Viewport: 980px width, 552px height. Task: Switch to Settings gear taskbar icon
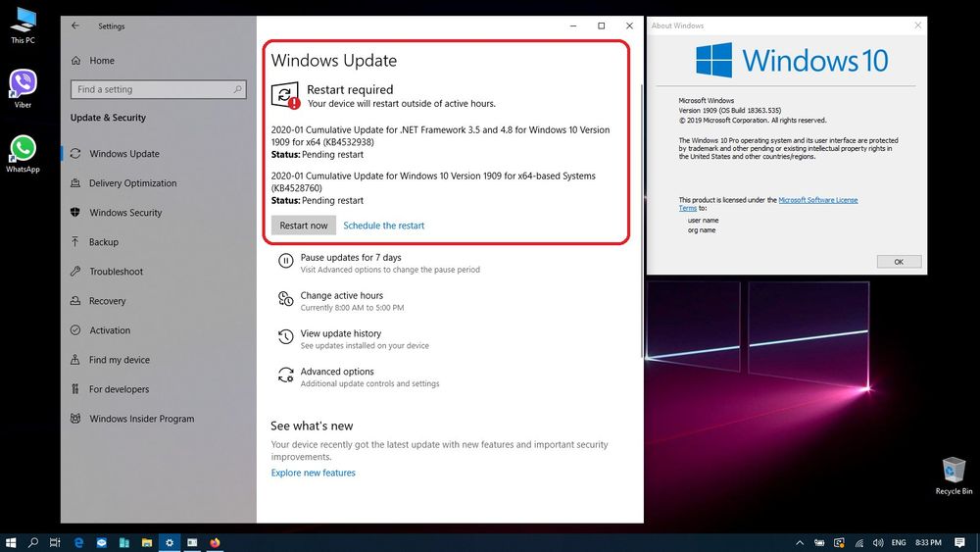pos(170,542)
